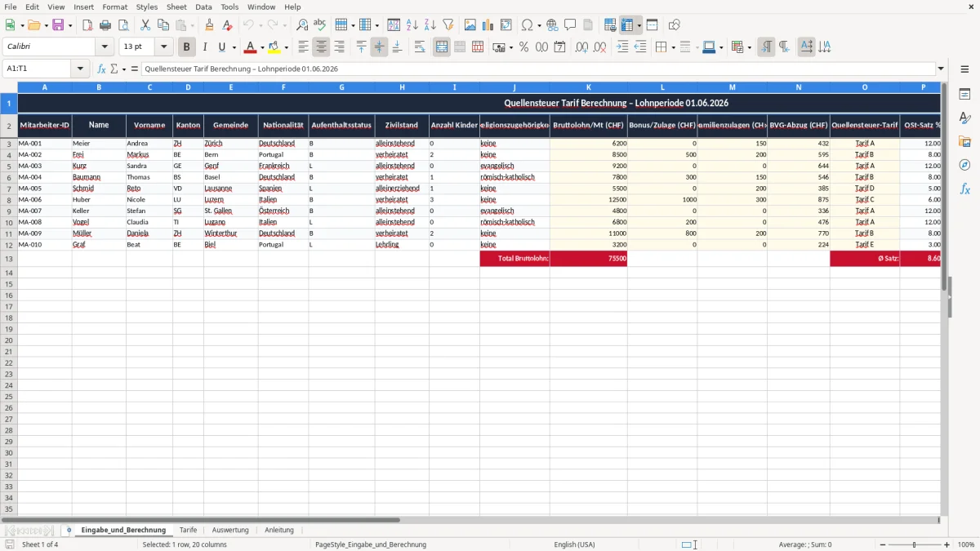Click the Copy icon

coord(163,25)
